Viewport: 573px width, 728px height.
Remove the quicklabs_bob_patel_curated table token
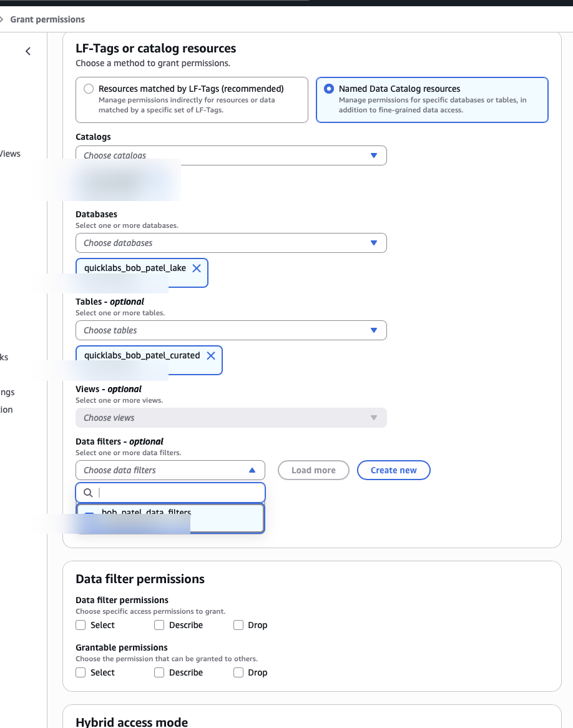click(211, 356)
